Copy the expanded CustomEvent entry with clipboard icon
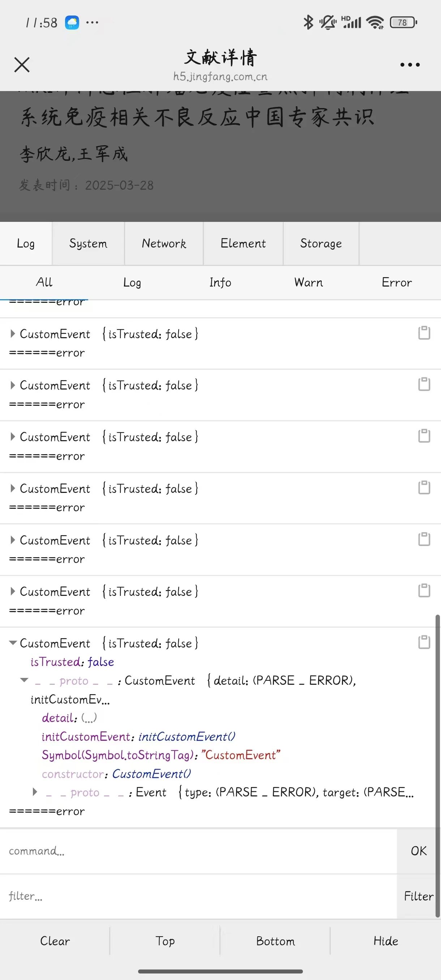The width and height of the screenshot is (441, 980). 424,642
